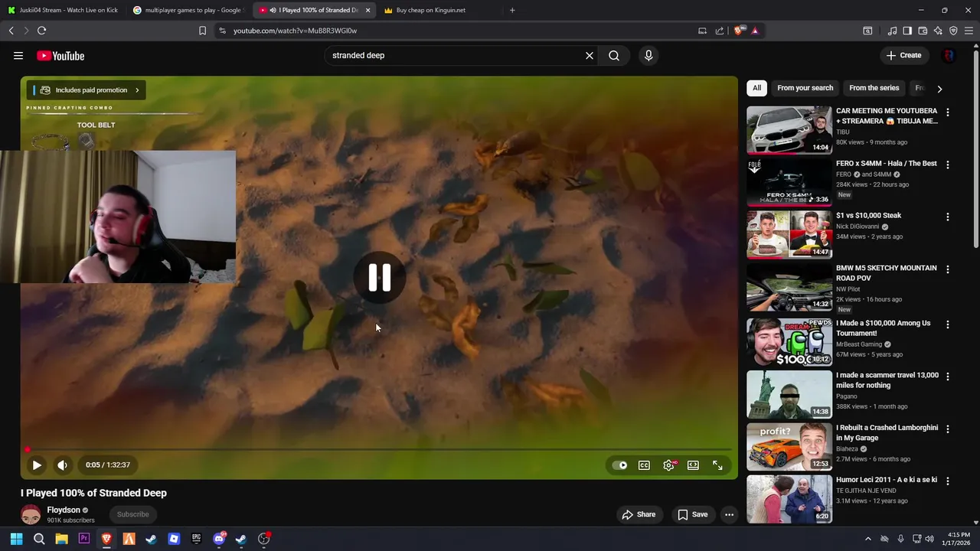Image resolution: width=980 pixels, height=551 pixels.
Task: Open Discord from the taskbar
Action: 219,539
